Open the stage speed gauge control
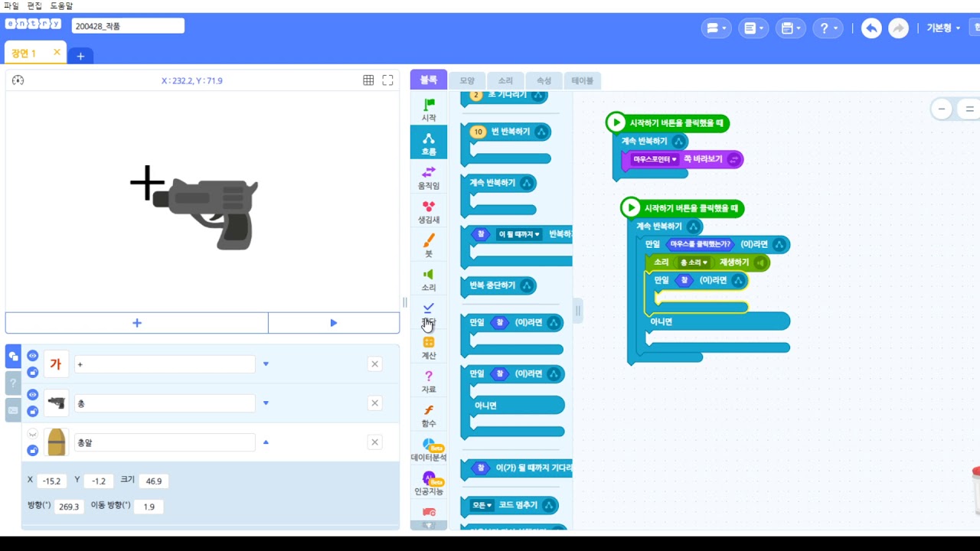980x551 pixels. tap(18, 80)
